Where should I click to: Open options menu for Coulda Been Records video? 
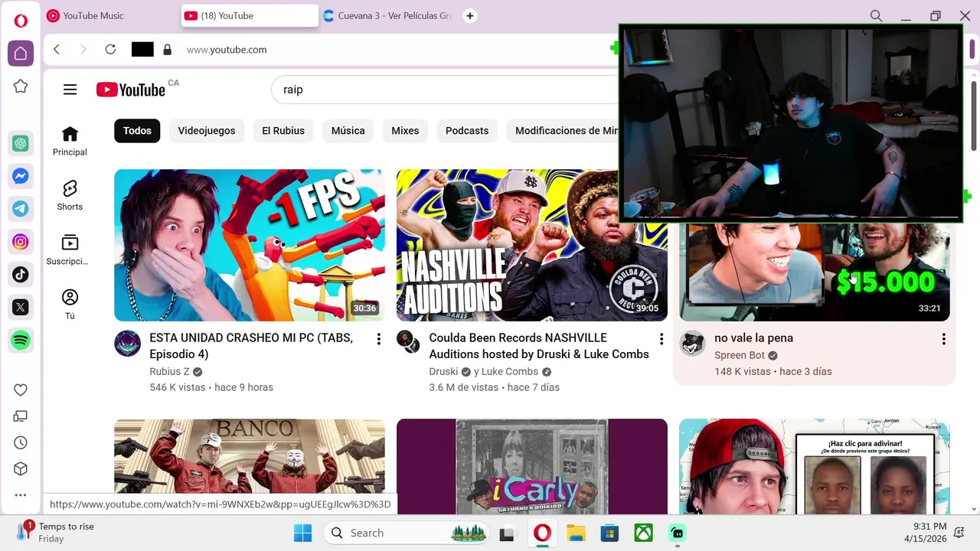[x=661, y=339]
